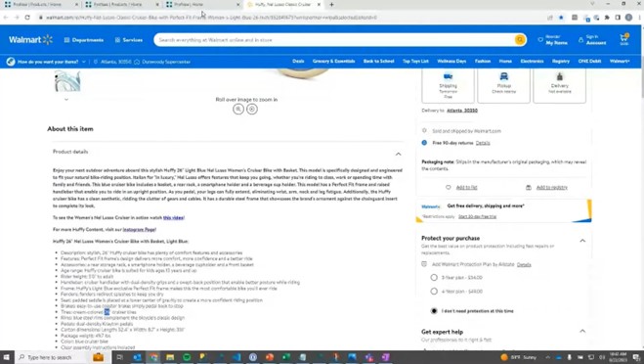Collapse Protect your purchase section
This screenshot has height=364, width=644.
[582, 240]
